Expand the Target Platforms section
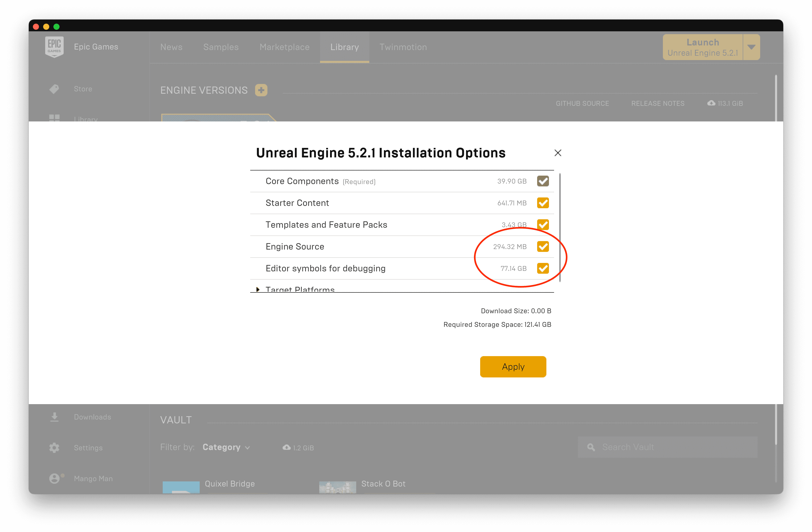The image size is (812, 532). (x=258, y=289)
